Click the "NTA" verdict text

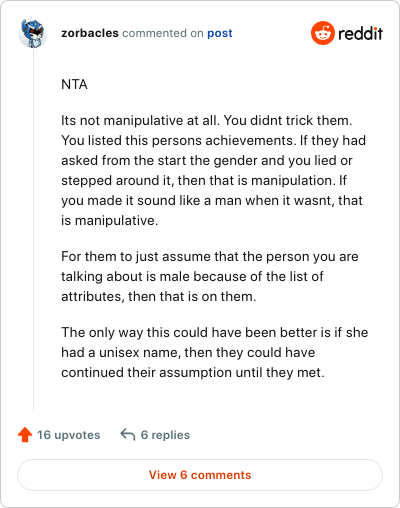(74, 84)
